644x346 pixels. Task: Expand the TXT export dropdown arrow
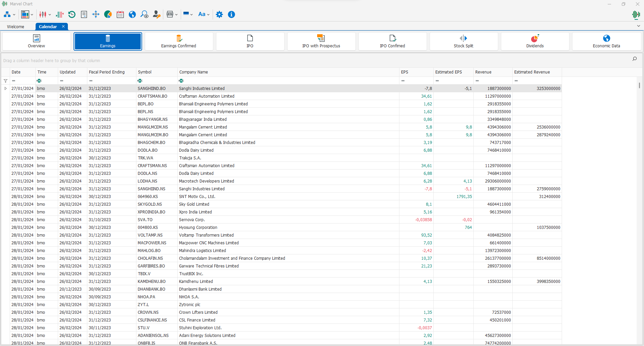pyautogui.click(x=176, y=15)
